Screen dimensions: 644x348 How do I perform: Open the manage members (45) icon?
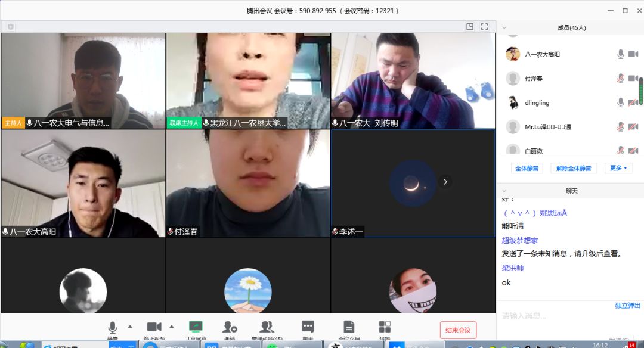point(267,327)
